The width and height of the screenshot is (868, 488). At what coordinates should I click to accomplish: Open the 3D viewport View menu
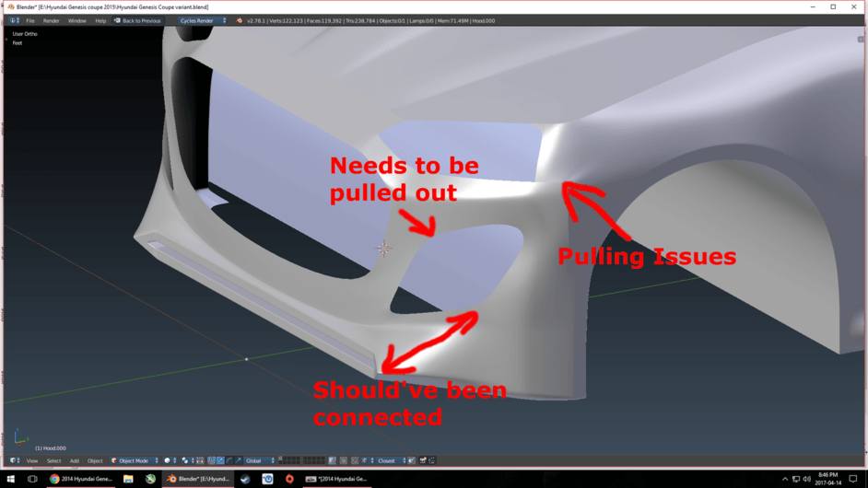coord(32,460)
